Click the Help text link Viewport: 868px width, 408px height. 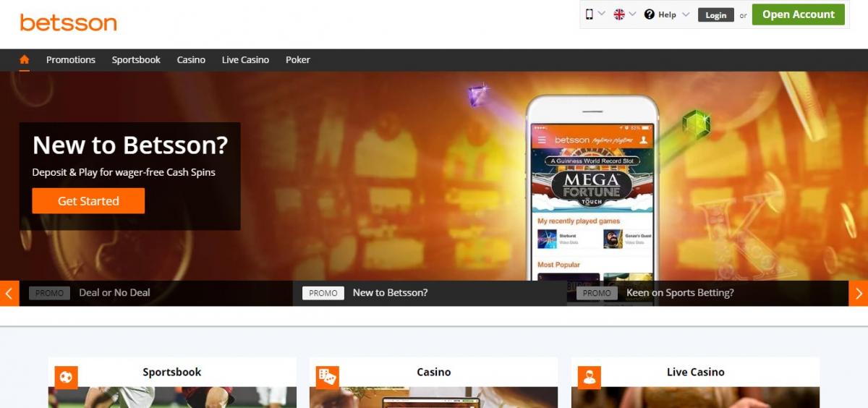(667, 14)
